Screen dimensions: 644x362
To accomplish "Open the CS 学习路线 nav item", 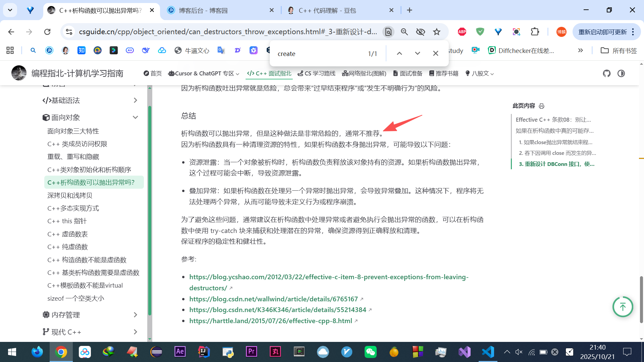I will (x=316, y=73).
